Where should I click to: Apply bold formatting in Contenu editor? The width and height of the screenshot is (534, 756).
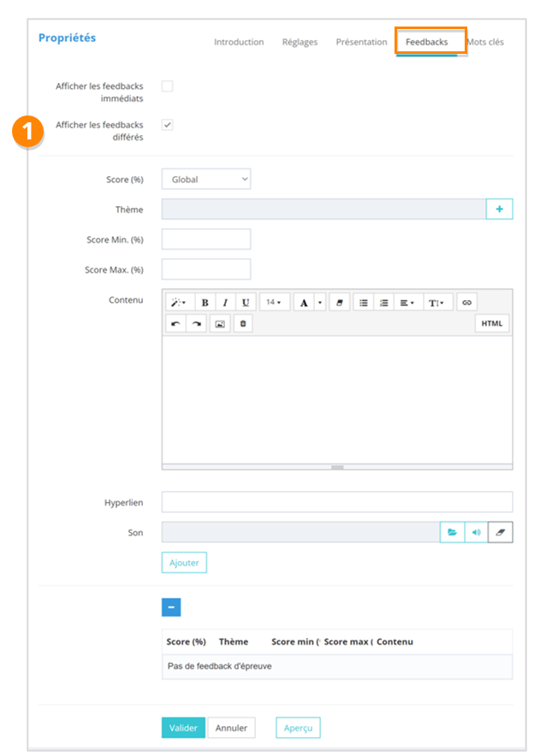tap(205, 303)
